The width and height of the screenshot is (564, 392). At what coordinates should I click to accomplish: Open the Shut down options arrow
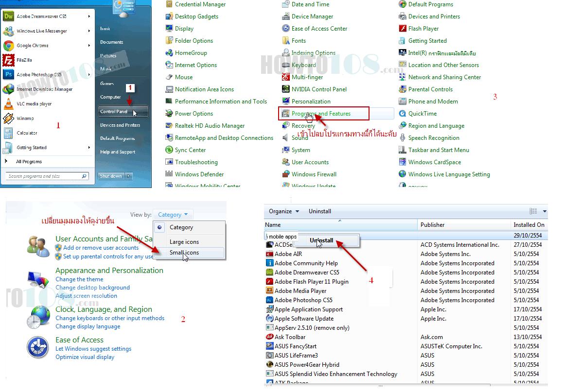click(129, 176)
